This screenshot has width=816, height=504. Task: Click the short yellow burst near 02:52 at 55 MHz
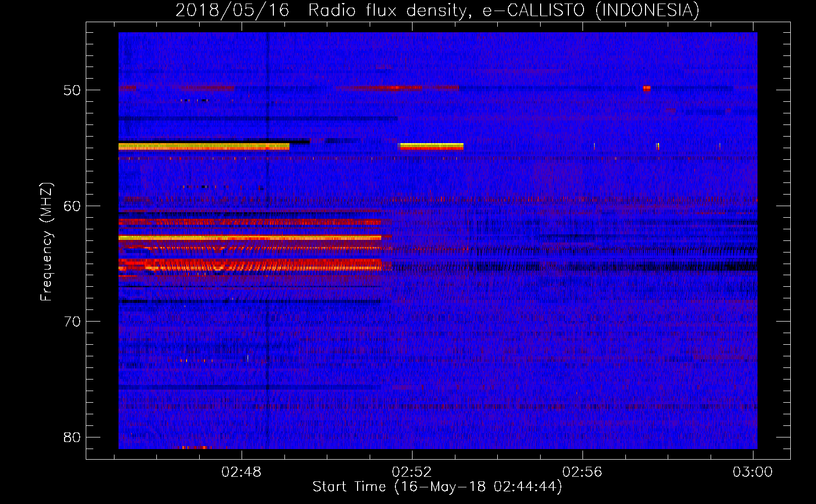(x=431, y=147)
